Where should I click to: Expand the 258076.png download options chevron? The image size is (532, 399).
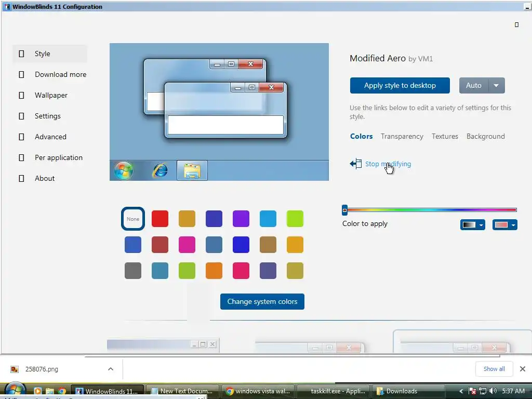click(111, 369)
